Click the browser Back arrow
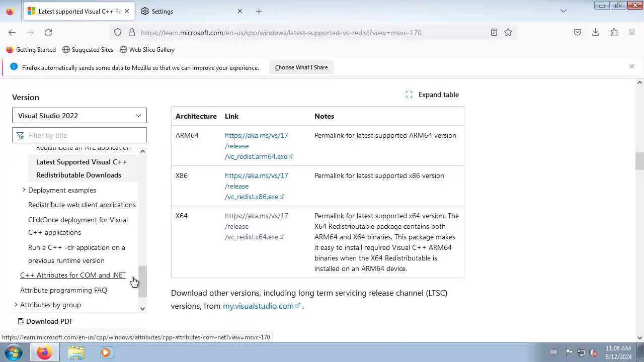This screenshot has width=644, height=362. click(x=12, y=33)
